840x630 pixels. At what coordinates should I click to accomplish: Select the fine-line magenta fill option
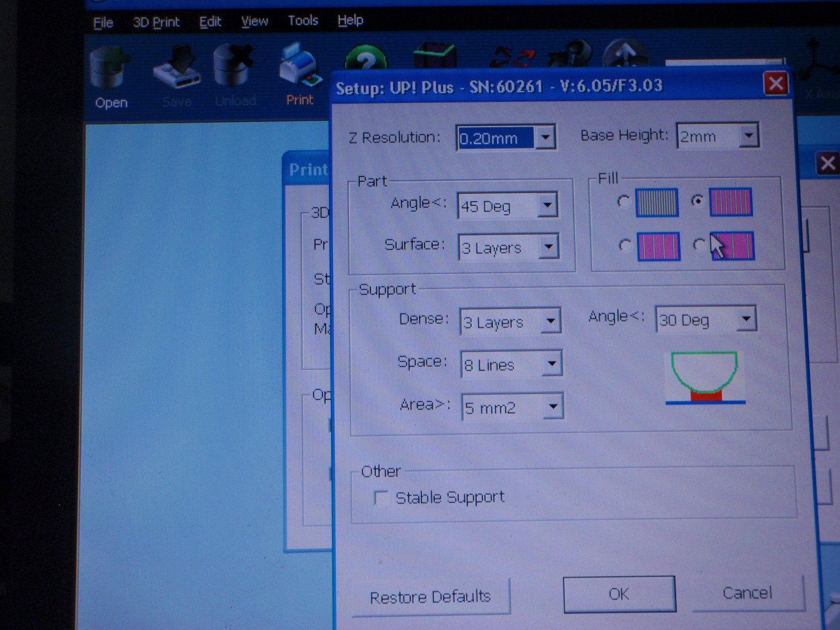(x=731, y=202)
